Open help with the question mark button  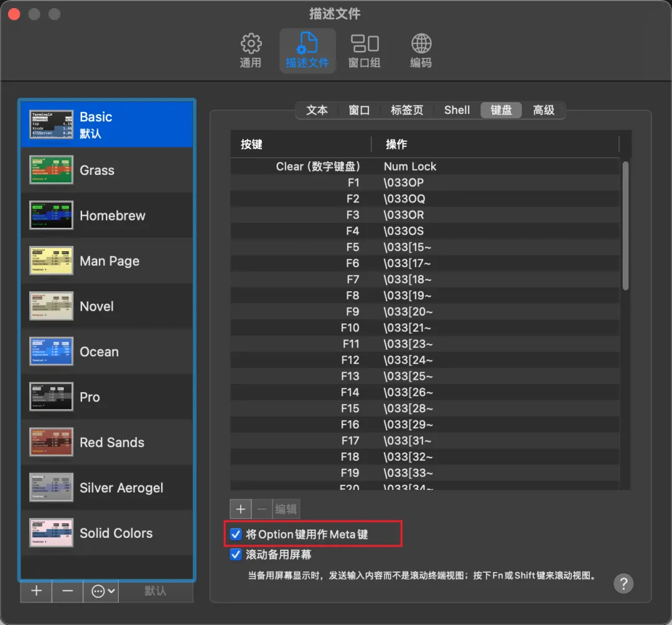(623, 583)
